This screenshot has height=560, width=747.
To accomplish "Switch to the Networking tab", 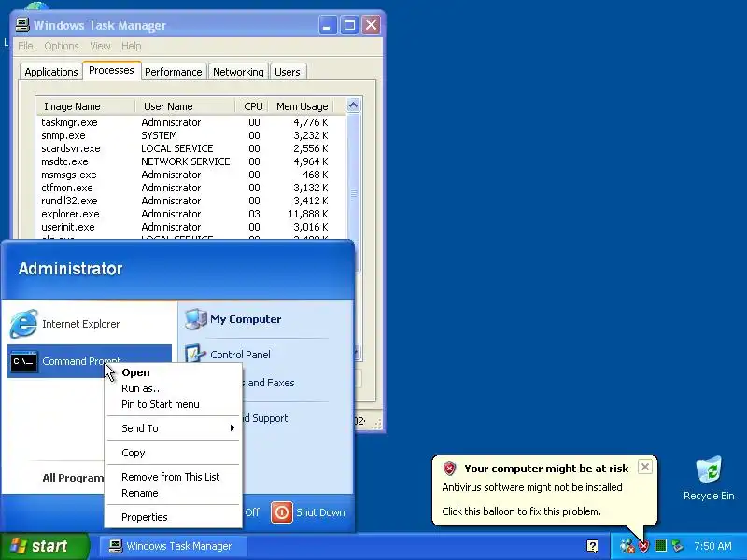I will tap(238, 72).
